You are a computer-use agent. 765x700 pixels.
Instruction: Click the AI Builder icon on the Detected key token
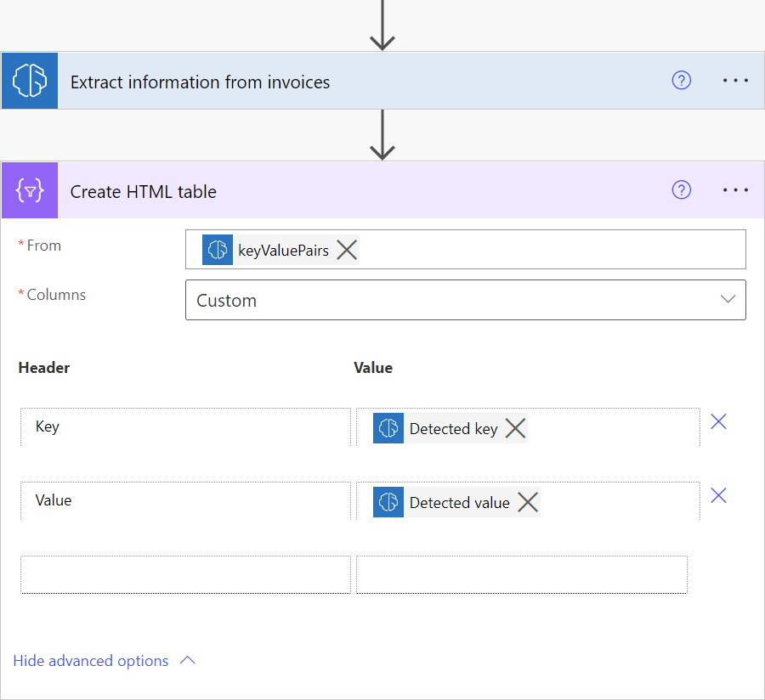tap(388, 428)
